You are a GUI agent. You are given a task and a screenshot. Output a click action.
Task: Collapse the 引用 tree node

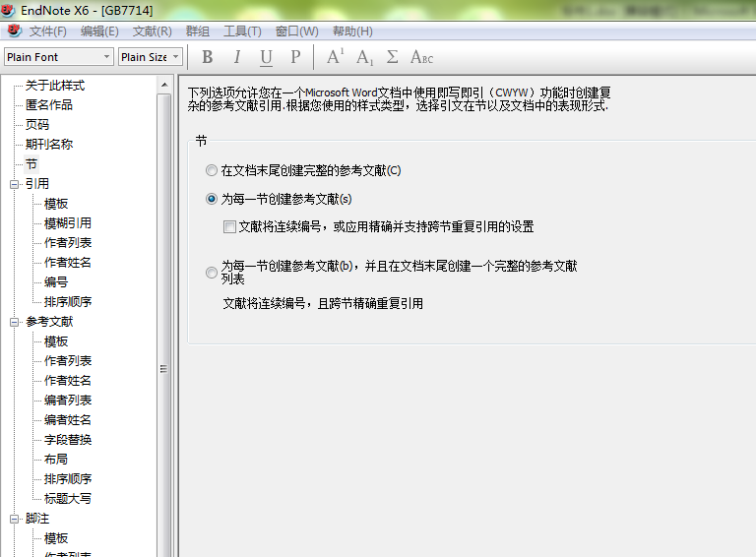15,184
